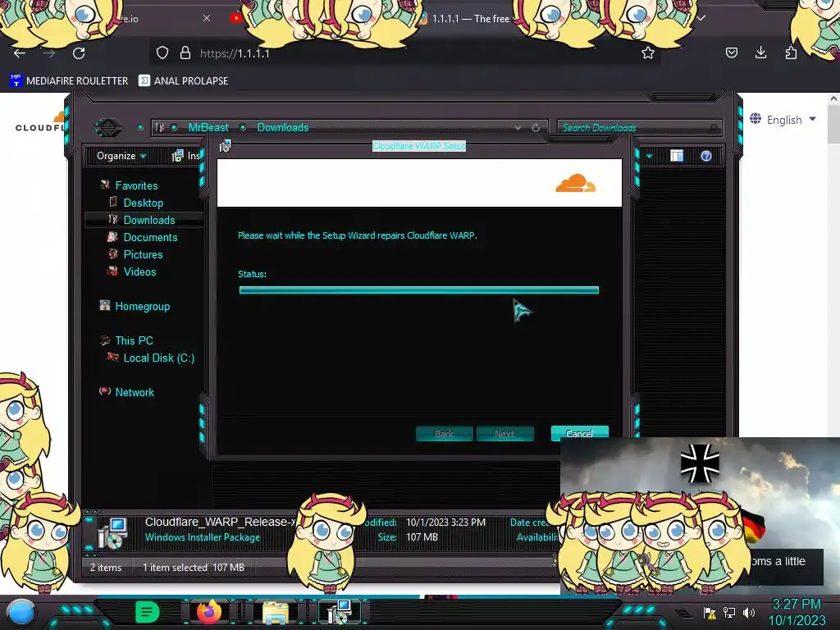Click the '1 item selected 107 MB' status text

(194, 567)
